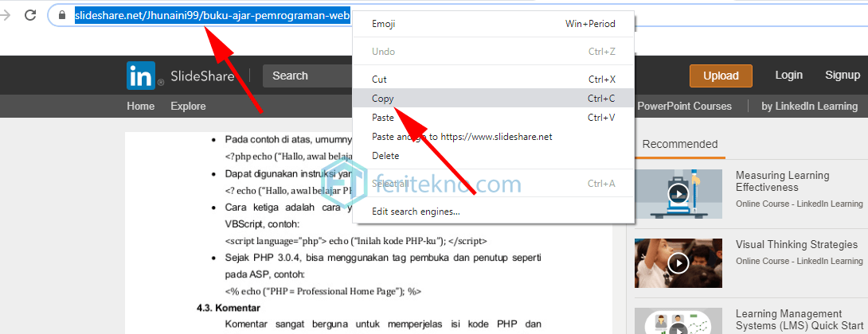Select Edit search engines option
This screenshot has width=868, height=334.
tap(494, 212)
